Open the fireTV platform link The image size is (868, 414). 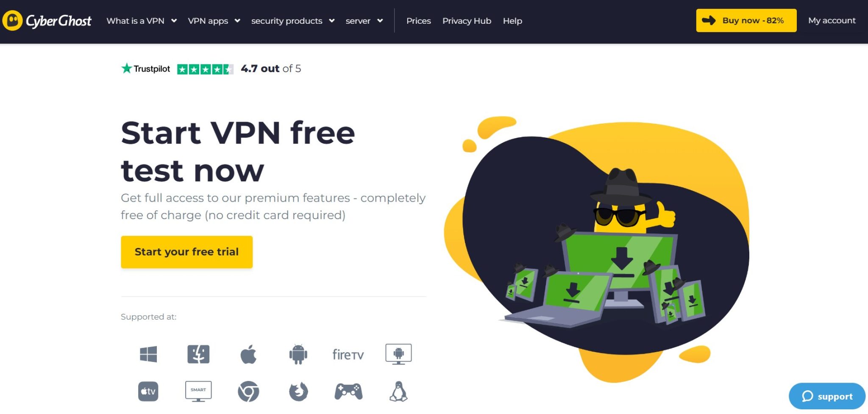point(348,355)
